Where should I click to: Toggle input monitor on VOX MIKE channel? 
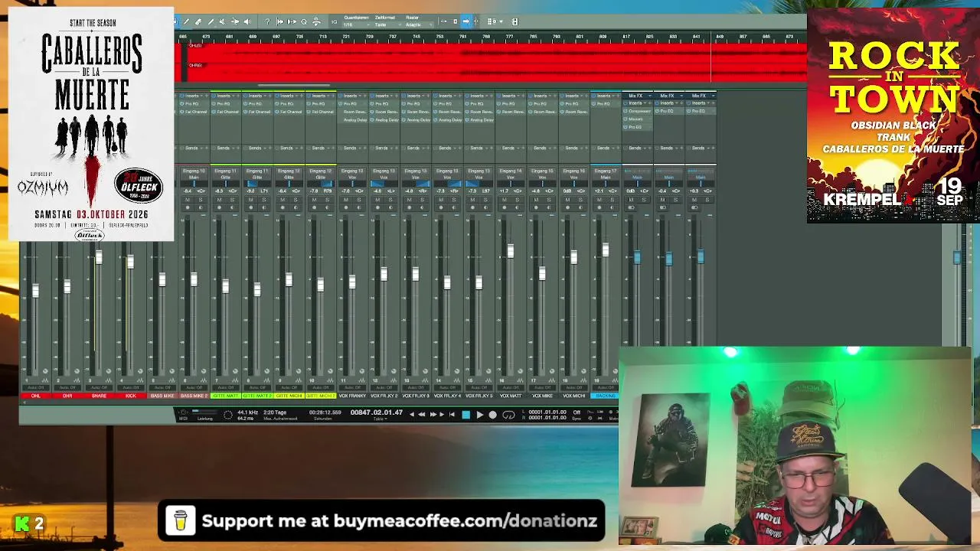coord(548,207)
